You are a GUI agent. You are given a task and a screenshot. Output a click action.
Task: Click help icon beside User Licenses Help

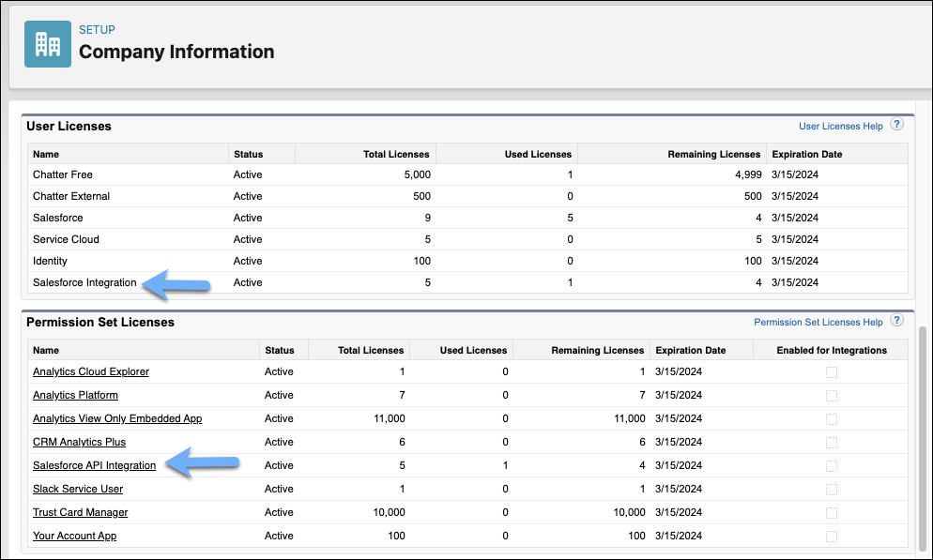click(x=896, y=125)
